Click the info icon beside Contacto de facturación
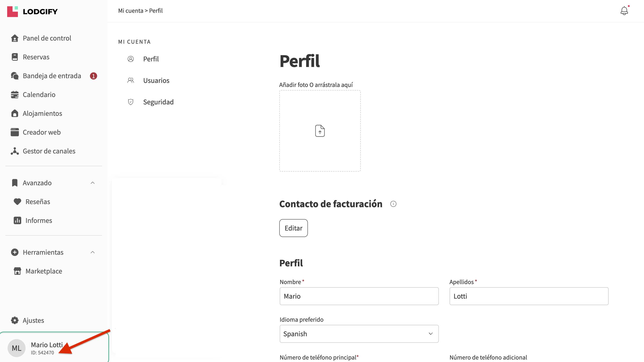Screen dimensions: 644x362 (x=393, y=204)
